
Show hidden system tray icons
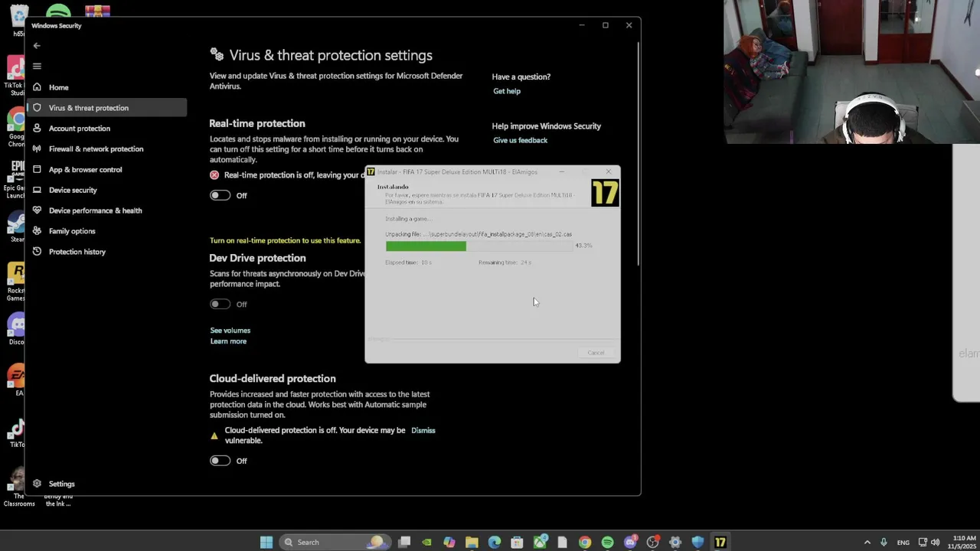(867, 542)
